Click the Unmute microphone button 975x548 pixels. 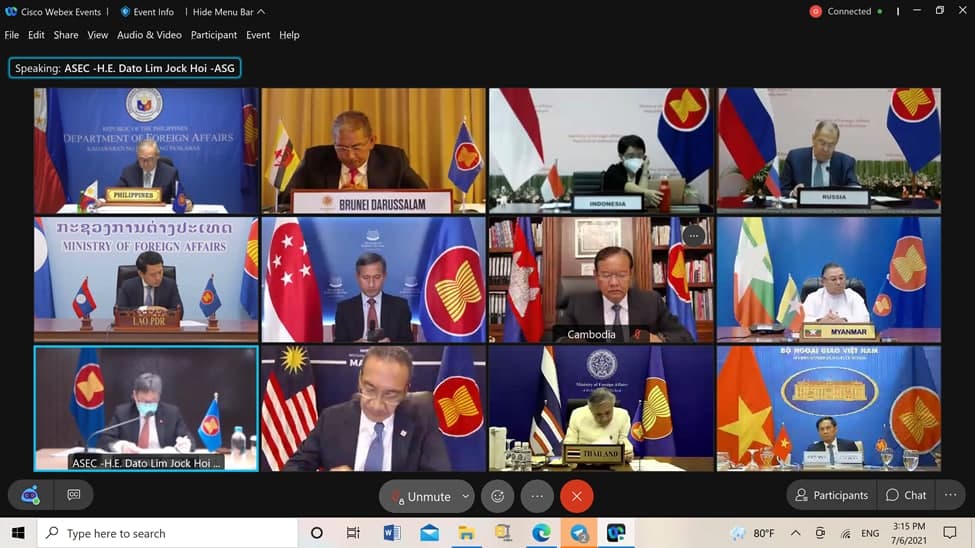point(420,496)
